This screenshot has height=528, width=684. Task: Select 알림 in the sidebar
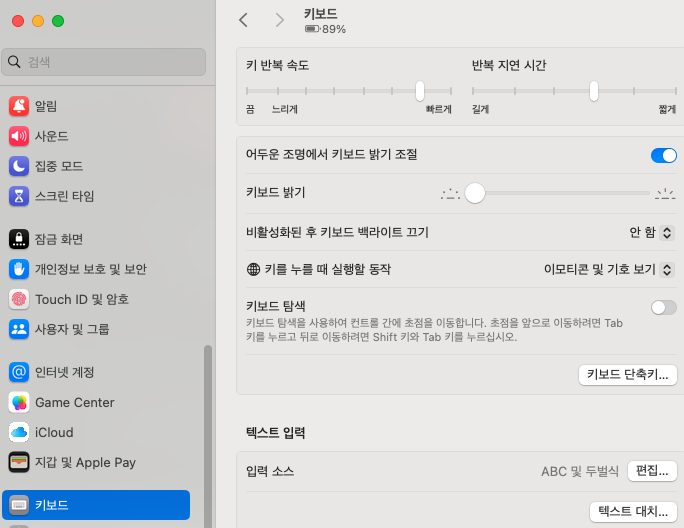click(x=46, y=106)
